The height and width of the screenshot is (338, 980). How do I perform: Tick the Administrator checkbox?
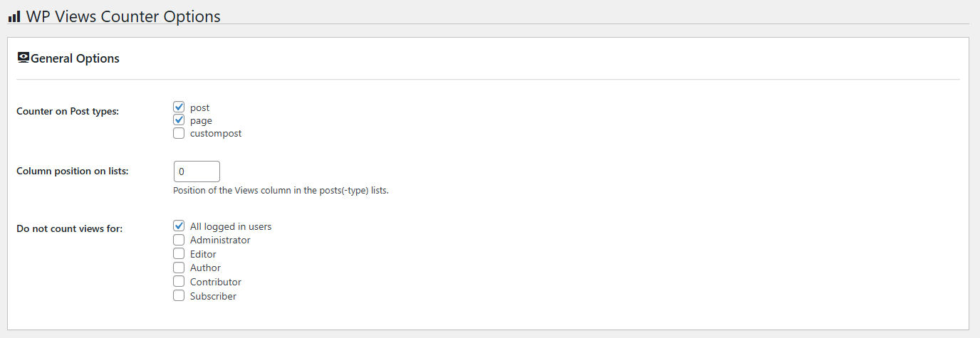pyautogui.click(x=179, y=240)
